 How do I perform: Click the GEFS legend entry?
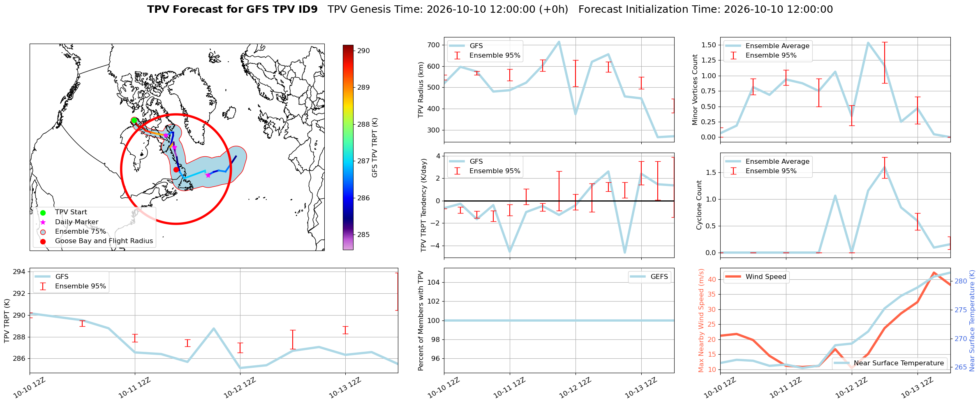[649, 277]
